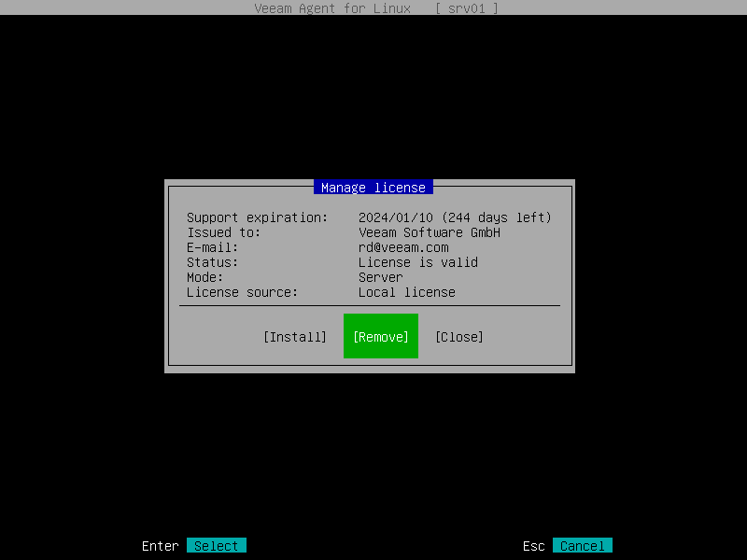Viewport: 747px width, 560px height.
Task: Click the rd@veeam.com email address
Action: tap(403, 247)
